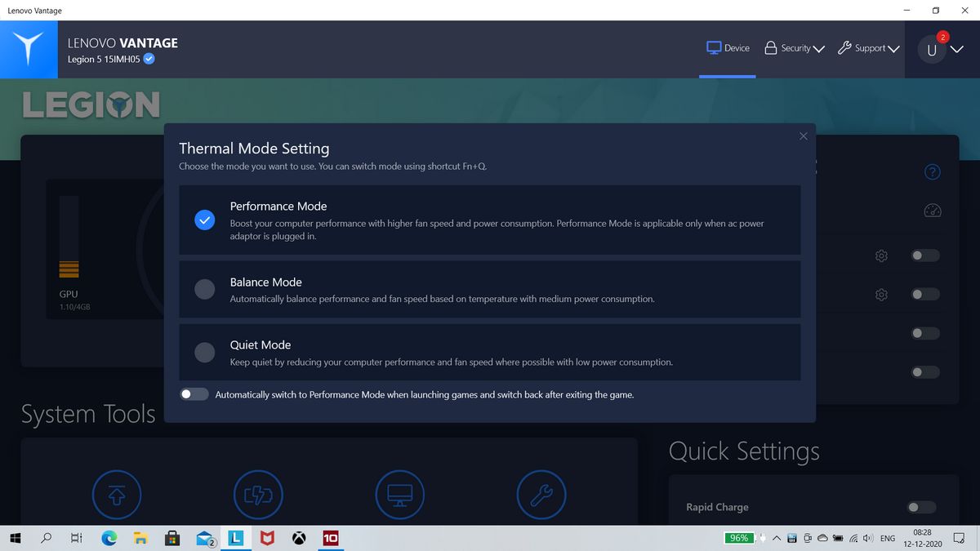The image size is (980, 551).
Task: Show hidden system tray icons
Action: point(777,539)
